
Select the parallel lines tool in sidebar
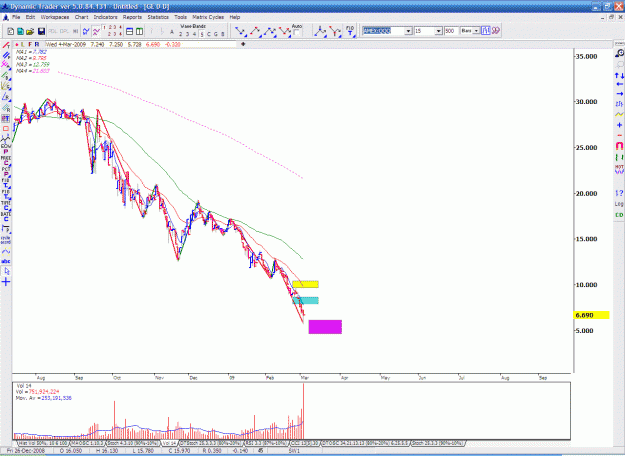(6, 55)
